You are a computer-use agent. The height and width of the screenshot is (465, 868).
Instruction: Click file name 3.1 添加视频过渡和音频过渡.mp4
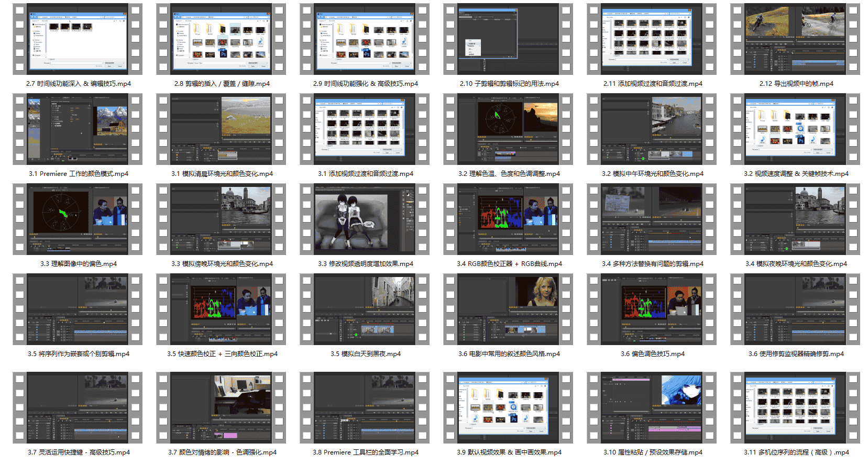[x=365, y=174]
